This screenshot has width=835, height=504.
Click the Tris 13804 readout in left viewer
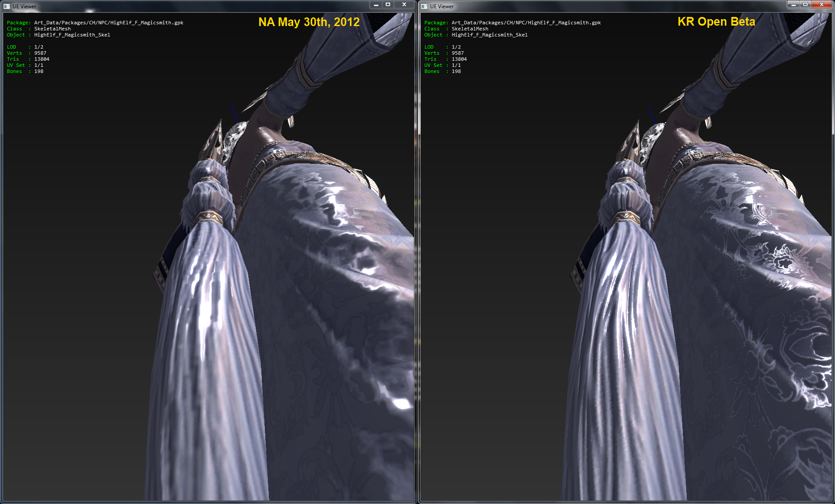pos(41,59)
